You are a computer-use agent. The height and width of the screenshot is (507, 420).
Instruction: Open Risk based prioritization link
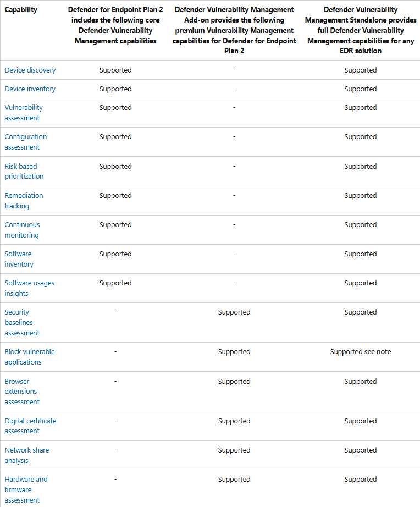tap(24, 171)
